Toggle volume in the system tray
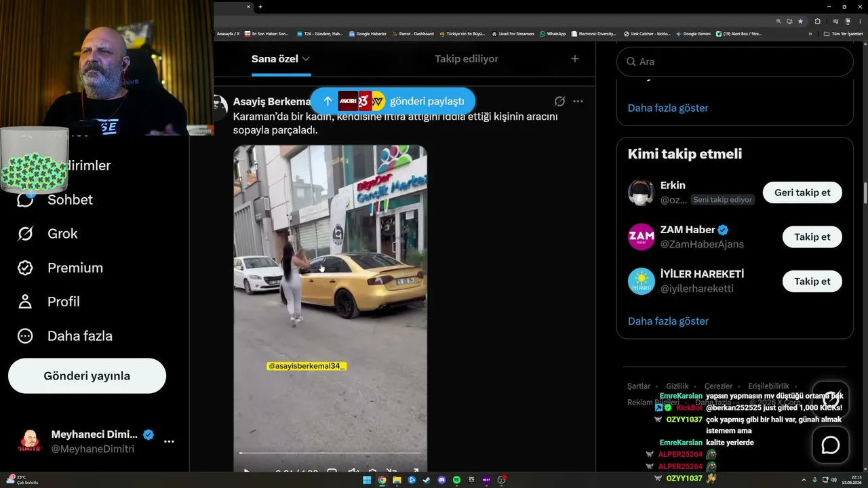The image size is (868, 488). [833, 480]
